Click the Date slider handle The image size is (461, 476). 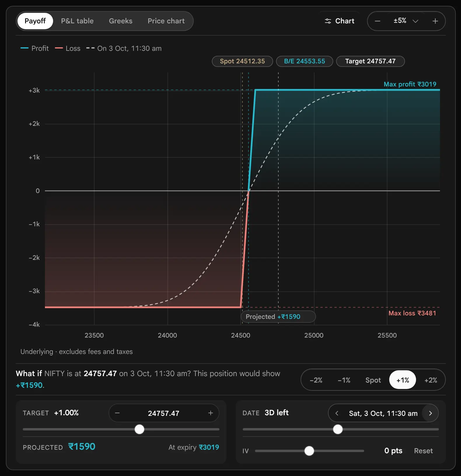(x=338, y=429)
